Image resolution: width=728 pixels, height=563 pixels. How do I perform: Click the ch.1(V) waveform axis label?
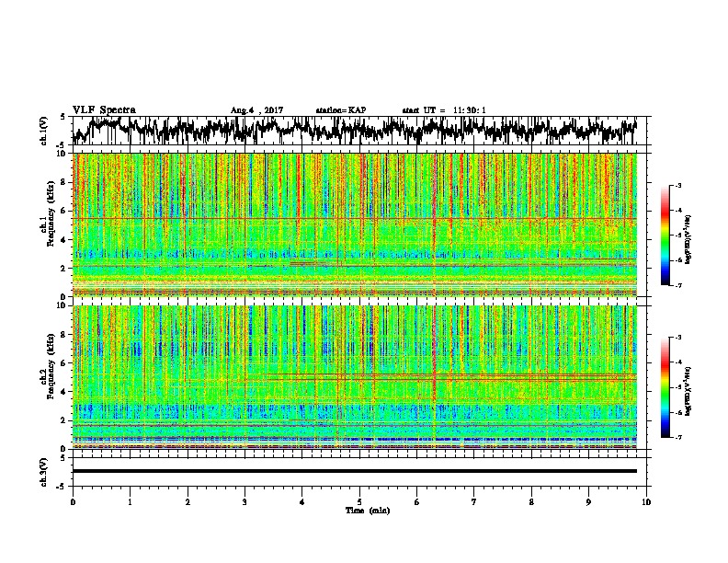44,131
